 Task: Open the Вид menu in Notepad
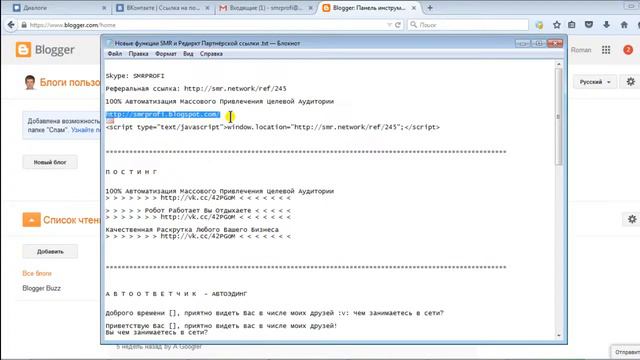click(x=188, y=54)
